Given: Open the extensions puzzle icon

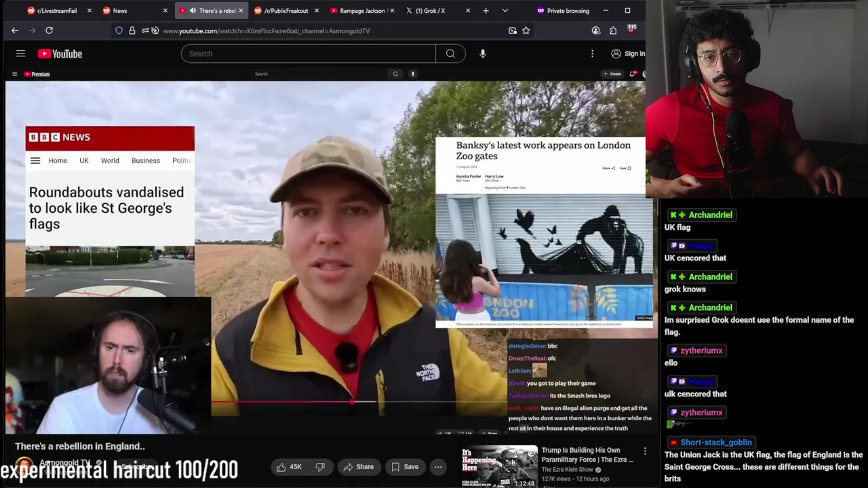Looking at the screenshot, I should (x=613, y=30).
